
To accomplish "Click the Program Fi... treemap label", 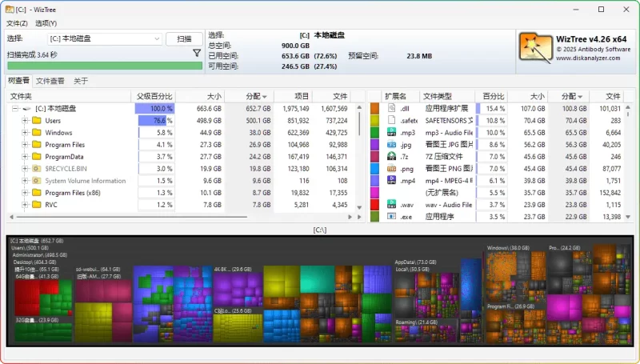I will point(510,306).
